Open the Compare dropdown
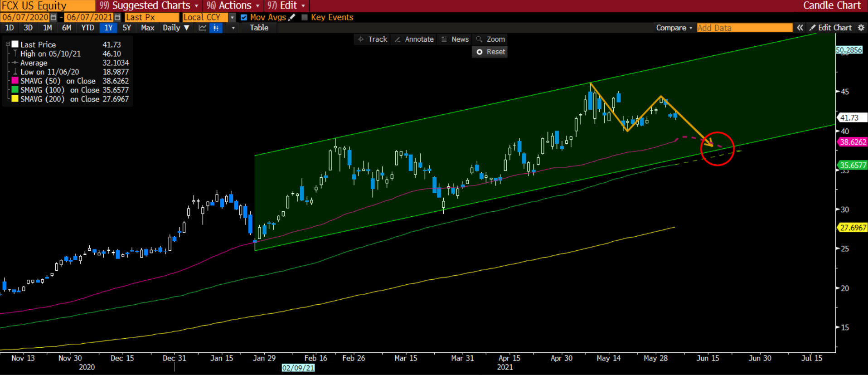868x375 pixels. tap(674, 28)
